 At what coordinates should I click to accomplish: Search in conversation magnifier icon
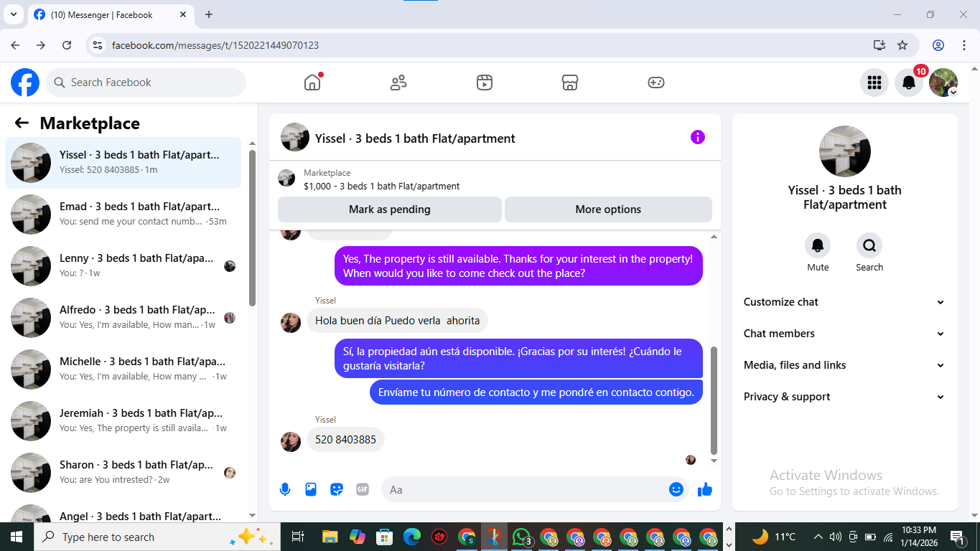(869, 246)
